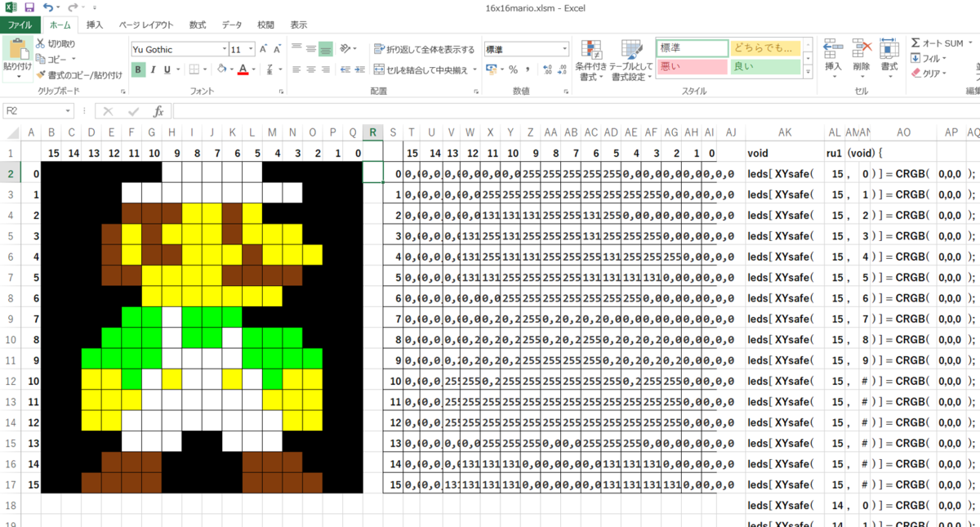Toggle Bold formatting
Image resolution: width=980 pixels, height=527 pixels.
[138, 69]
